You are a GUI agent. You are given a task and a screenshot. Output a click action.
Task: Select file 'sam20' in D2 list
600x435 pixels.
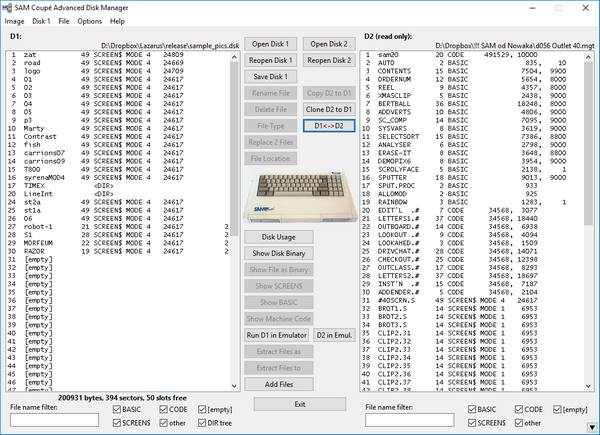click(x=473, y=55)
